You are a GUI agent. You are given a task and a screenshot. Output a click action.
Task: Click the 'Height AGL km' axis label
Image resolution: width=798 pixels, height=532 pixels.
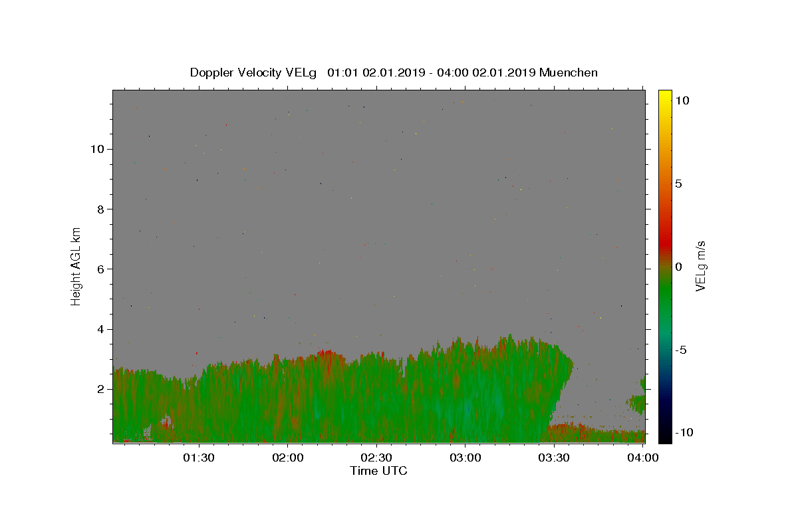(x=76, y=266)
